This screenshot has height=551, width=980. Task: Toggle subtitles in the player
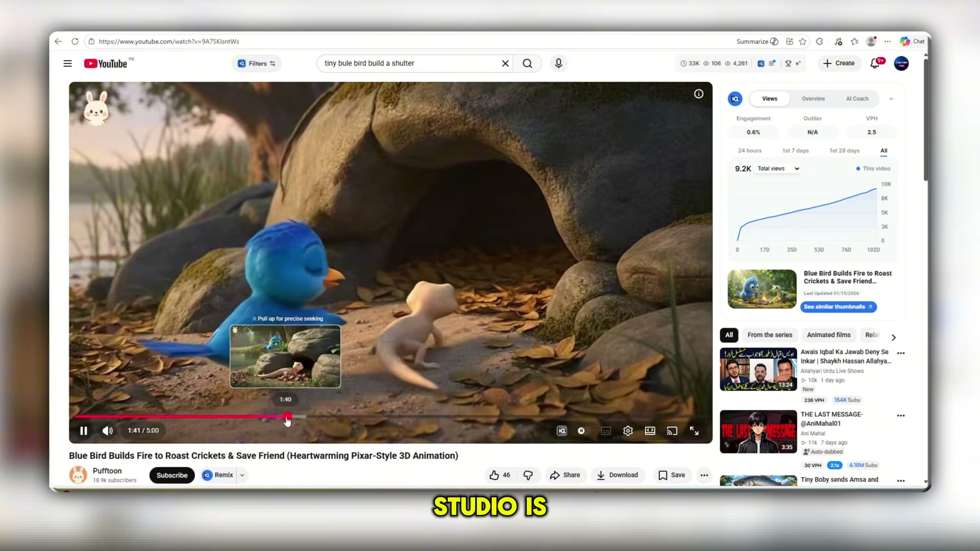tap(606, 431)
